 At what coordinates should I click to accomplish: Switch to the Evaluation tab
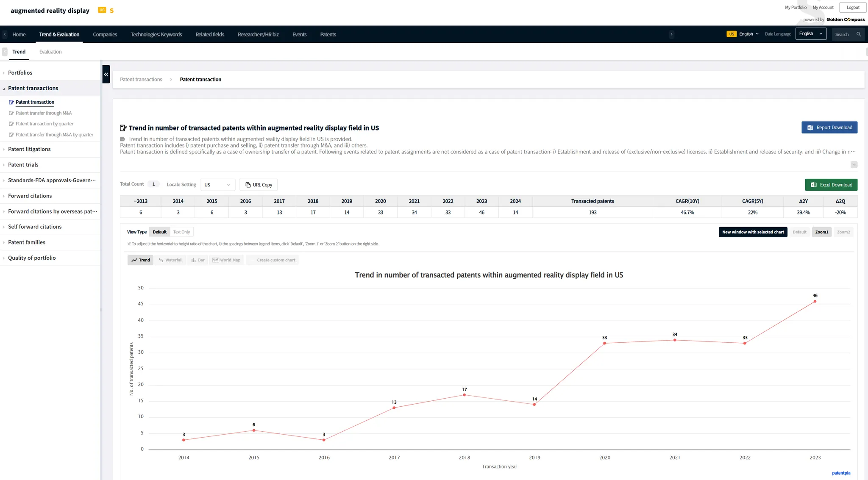[x=50, y=52]
